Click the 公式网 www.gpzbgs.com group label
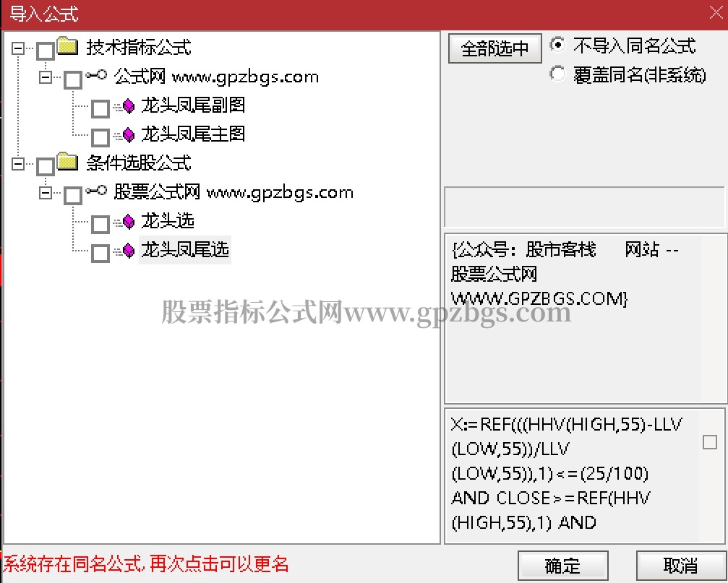728x583 pixels. coord(216,77)
